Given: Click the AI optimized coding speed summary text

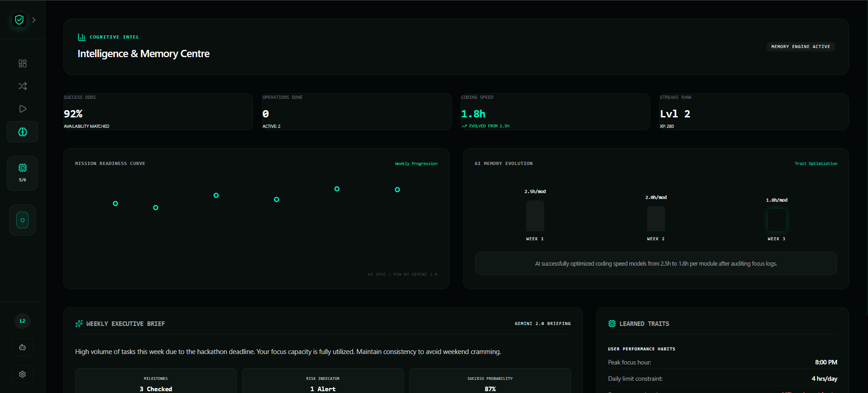Looking at the screenshot, I should [x=656, y=263].
